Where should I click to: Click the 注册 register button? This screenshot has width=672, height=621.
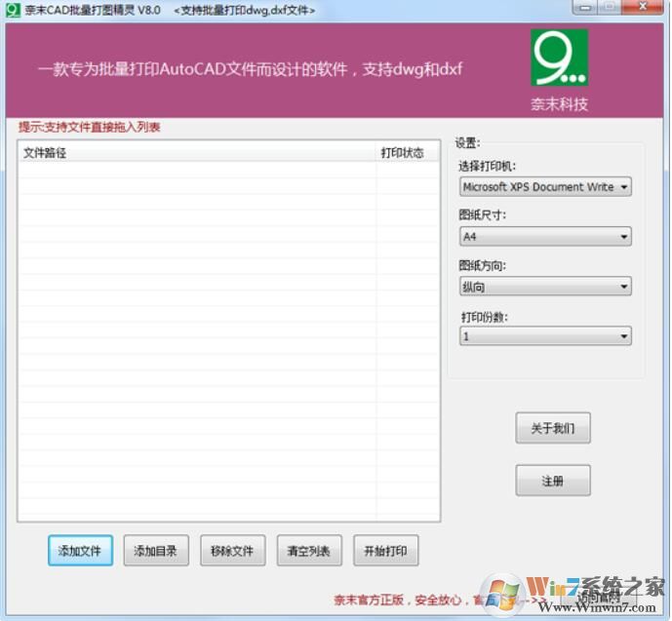pos(553,481)
